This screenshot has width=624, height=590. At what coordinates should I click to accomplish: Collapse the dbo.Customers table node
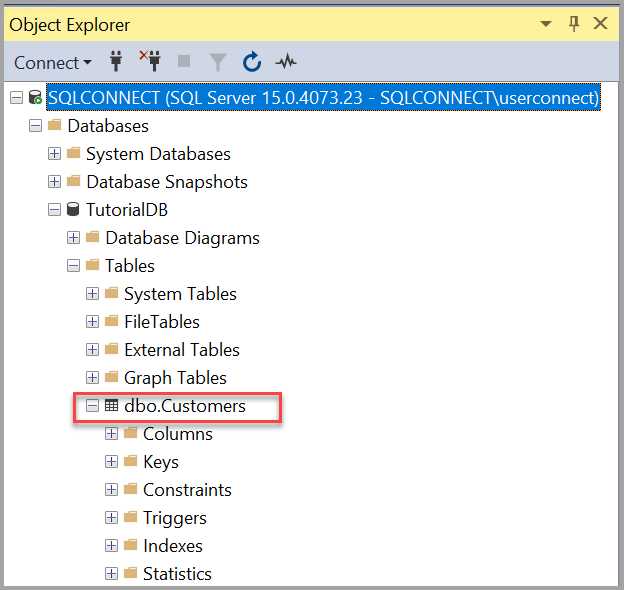[92, 406]
